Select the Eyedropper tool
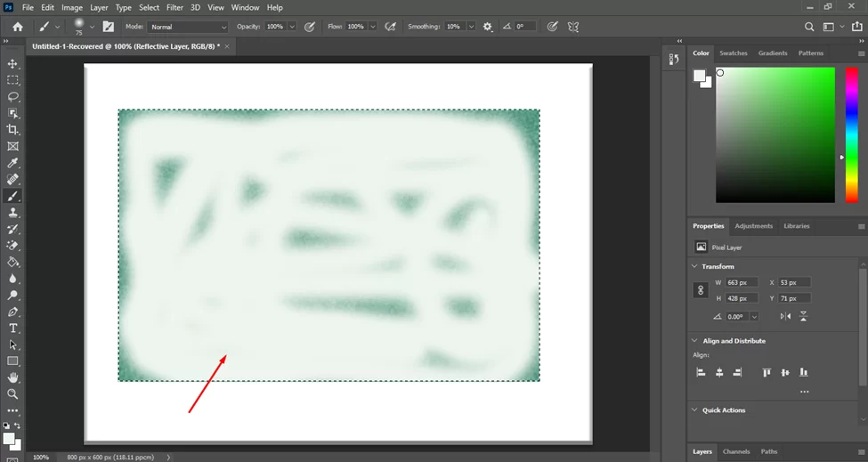868x462 pixels. point(12,163)
